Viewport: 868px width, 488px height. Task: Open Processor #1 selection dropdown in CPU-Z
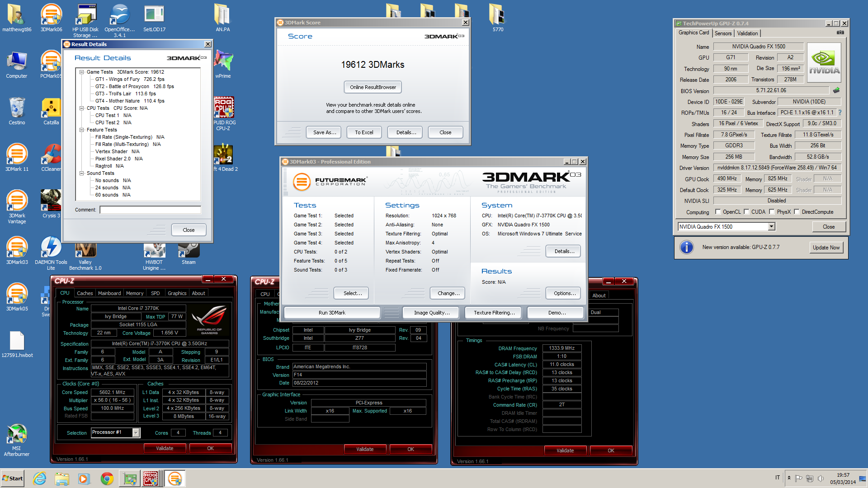[x=136, y=432]
